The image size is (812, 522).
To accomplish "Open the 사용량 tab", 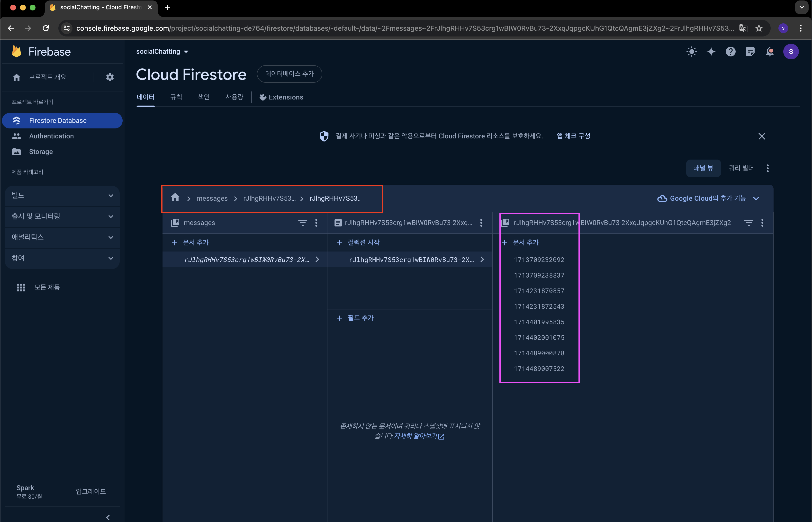I will [x=234, y=97].
